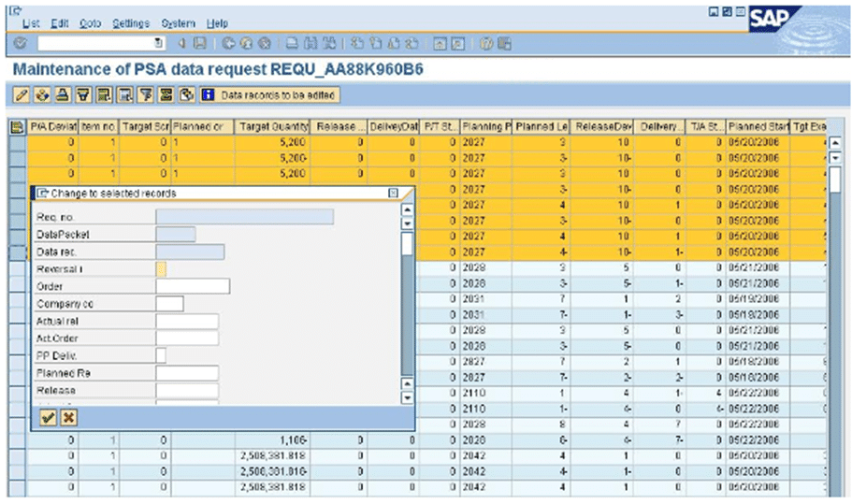
Task: Confirm the dialog with green checkmark button
Action: [48, 417]
